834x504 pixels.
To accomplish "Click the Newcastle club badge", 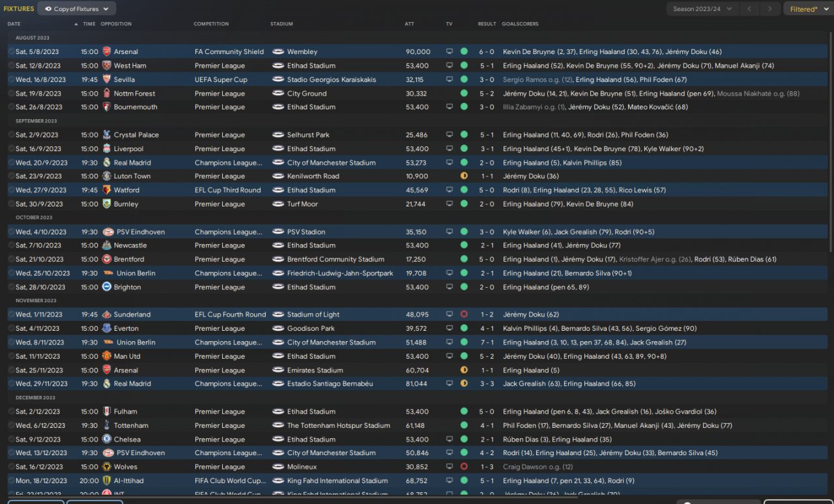I will click(x=107, y=245).
